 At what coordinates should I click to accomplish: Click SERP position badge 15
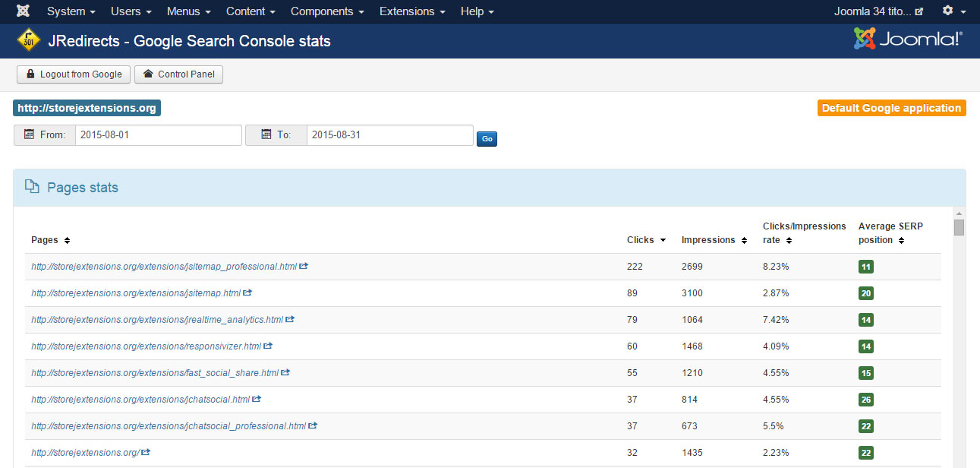[866, 373]
